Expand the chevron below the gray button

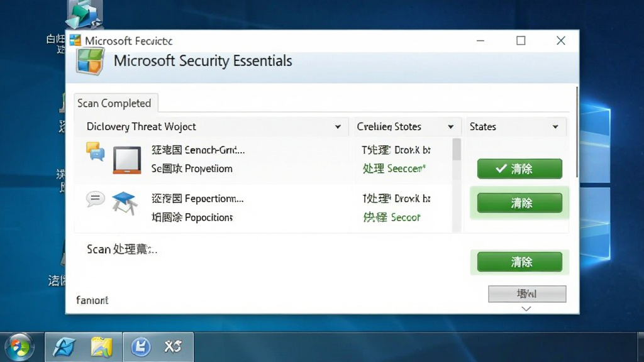point(526,309)
